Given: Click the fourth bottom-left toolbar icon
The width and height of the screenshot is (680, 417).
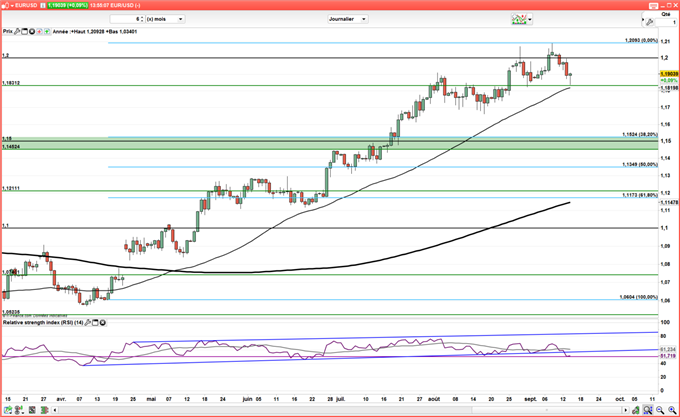Looking at the screenshot, I should coord(44,410).
